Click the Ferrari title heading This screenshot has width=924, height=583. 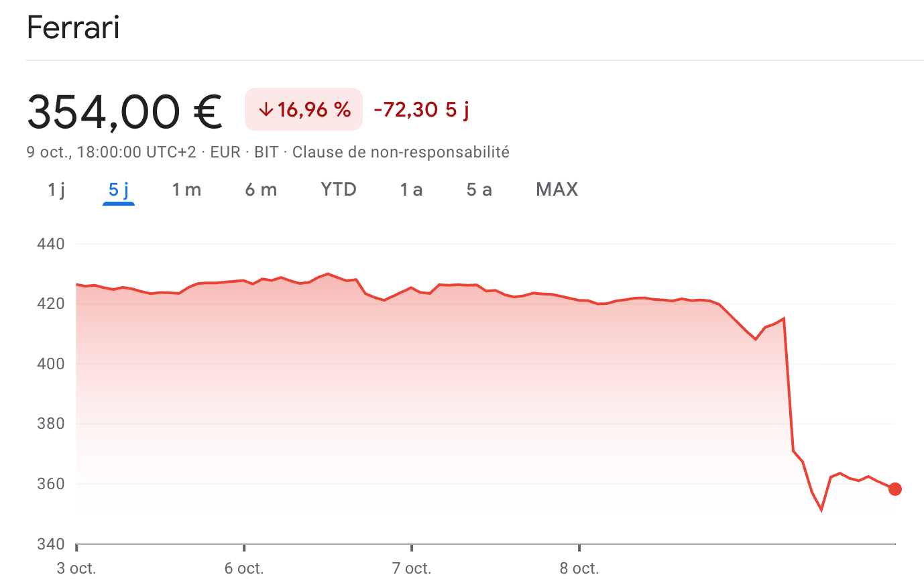pos(73,27)
